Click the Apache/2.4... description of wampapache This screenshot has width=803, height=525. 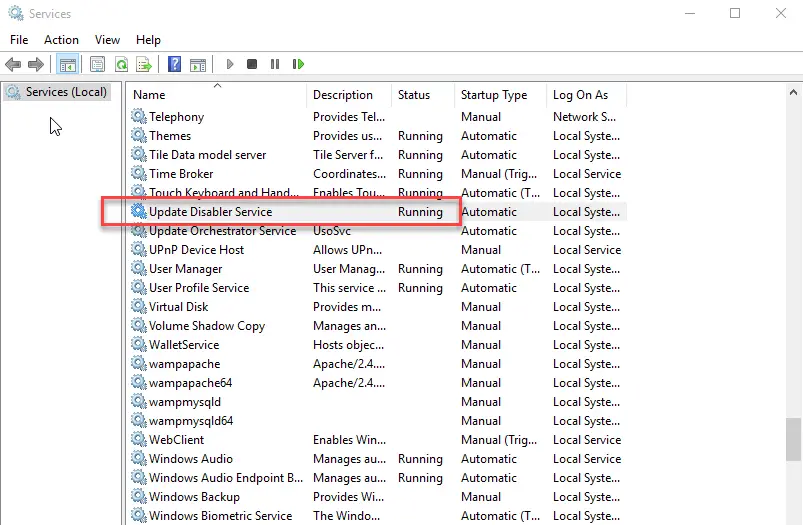349,364
